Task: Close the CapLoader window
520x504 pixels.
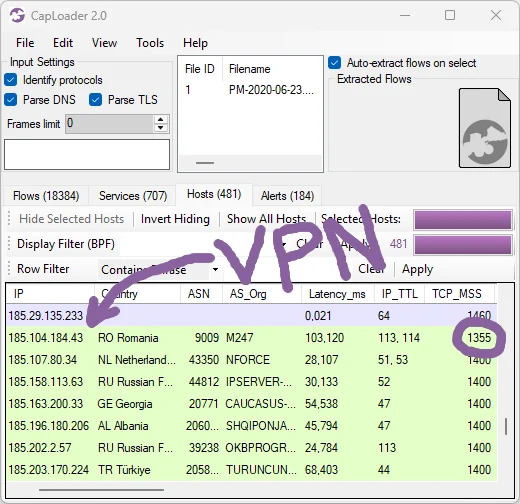Action: 496,15
